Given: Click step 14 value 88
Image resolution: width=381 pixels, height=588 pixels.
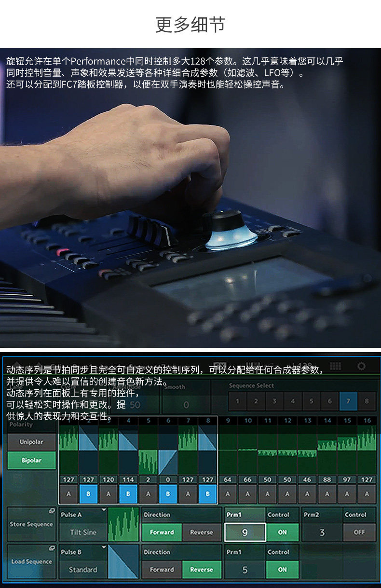Looking at the screenshot, I should tap(327, 479).
